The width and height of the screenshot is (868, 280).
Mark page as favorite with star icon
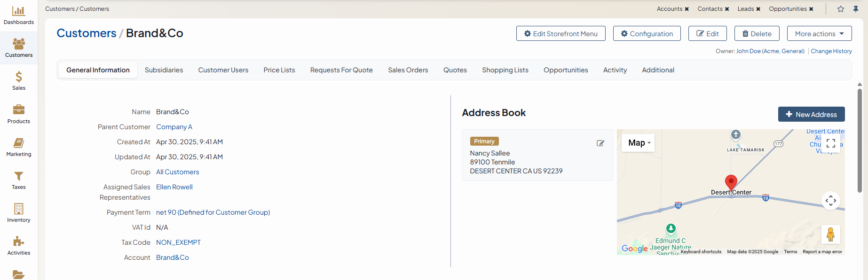tap(841, 9)
